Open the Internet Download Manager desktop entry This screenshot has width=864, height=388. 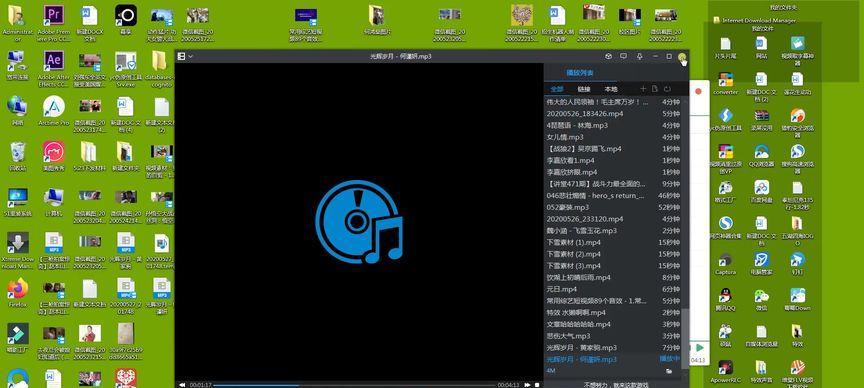click(754, 20)
